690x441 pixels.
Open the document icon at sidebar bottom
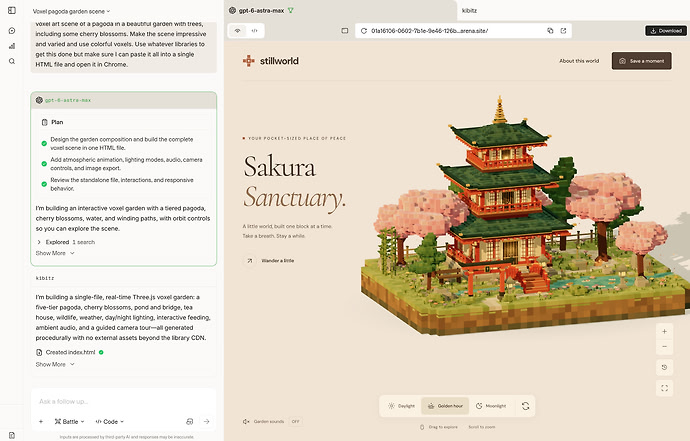tap(12, 435)
